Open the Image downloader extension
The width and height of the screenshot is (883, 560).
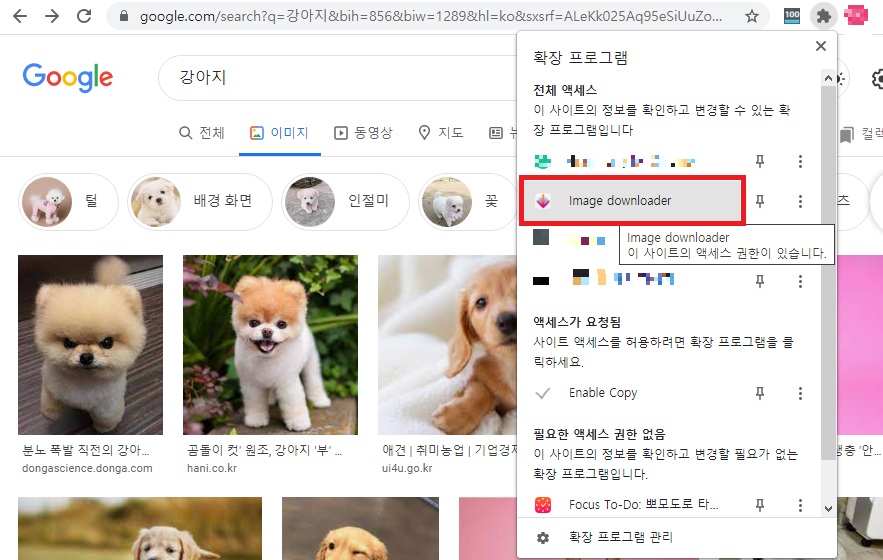(632, 201)
